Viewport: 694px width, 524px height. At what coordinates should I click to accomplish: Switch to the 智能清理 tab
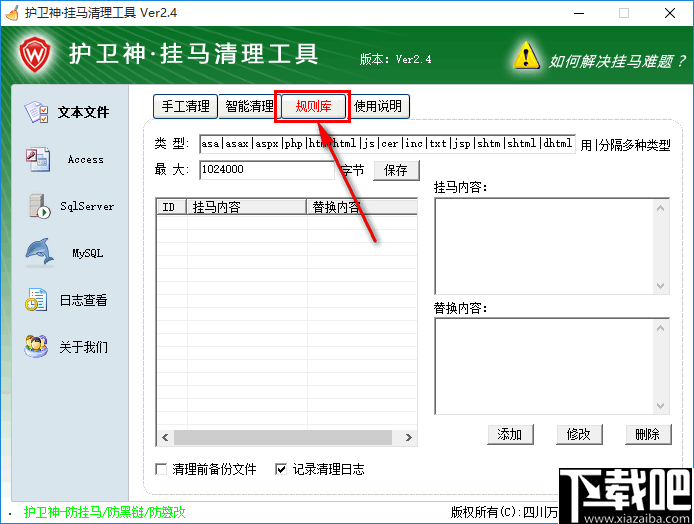tap(250, 106)
